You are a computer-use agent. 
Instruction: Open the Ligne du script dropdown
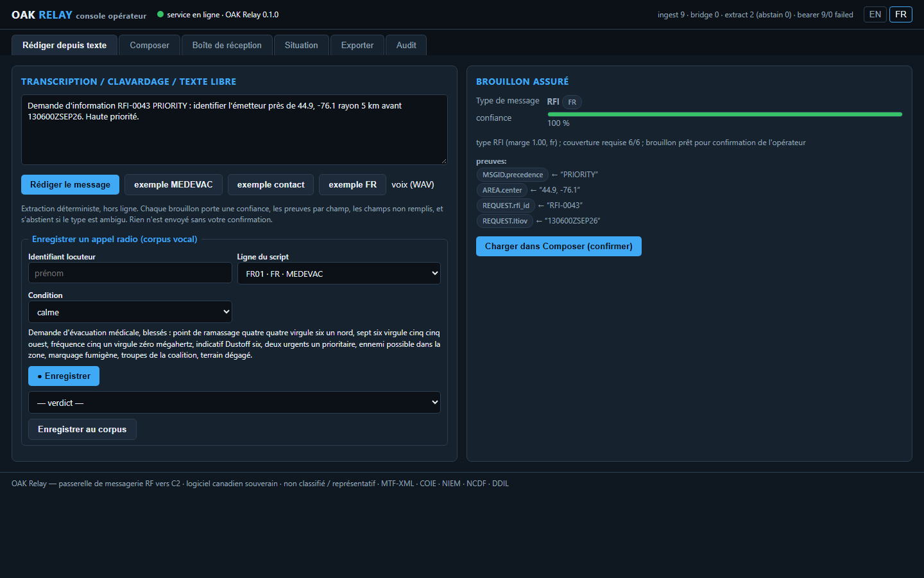coord(339,274)
